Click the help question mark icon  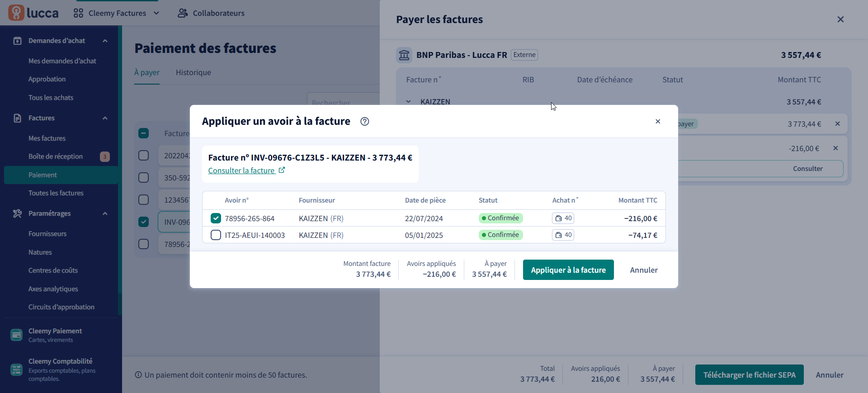point(364,121)
